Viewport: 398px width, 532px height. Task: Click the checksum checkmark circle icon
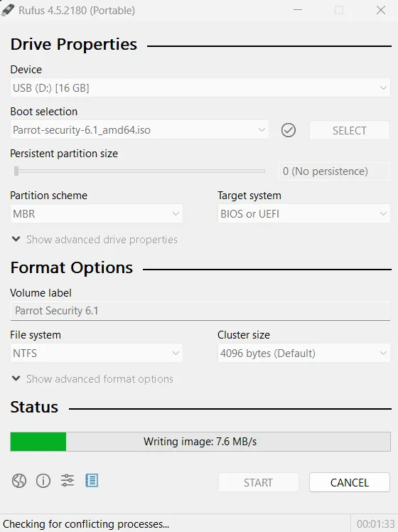288,130
